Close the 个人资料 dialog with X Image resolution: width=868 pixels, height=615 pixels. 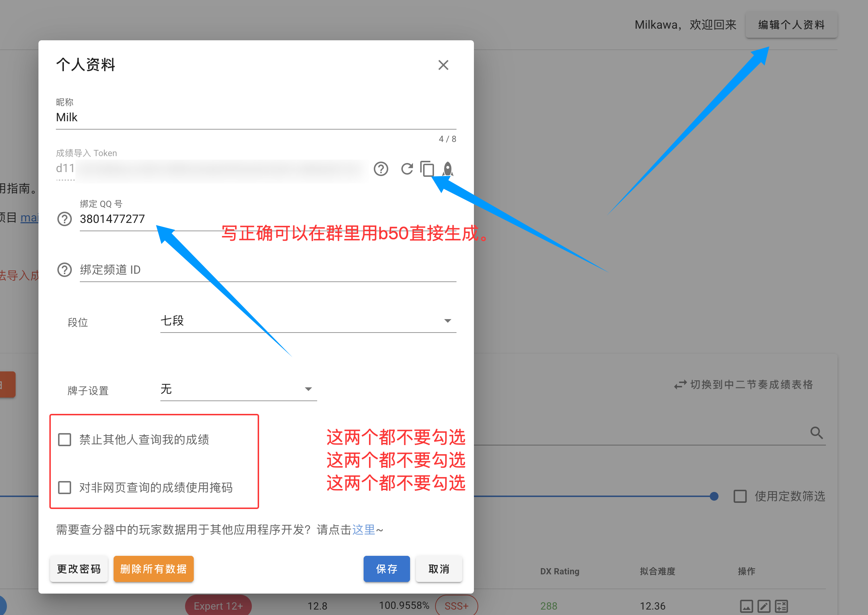coord(443,65)
